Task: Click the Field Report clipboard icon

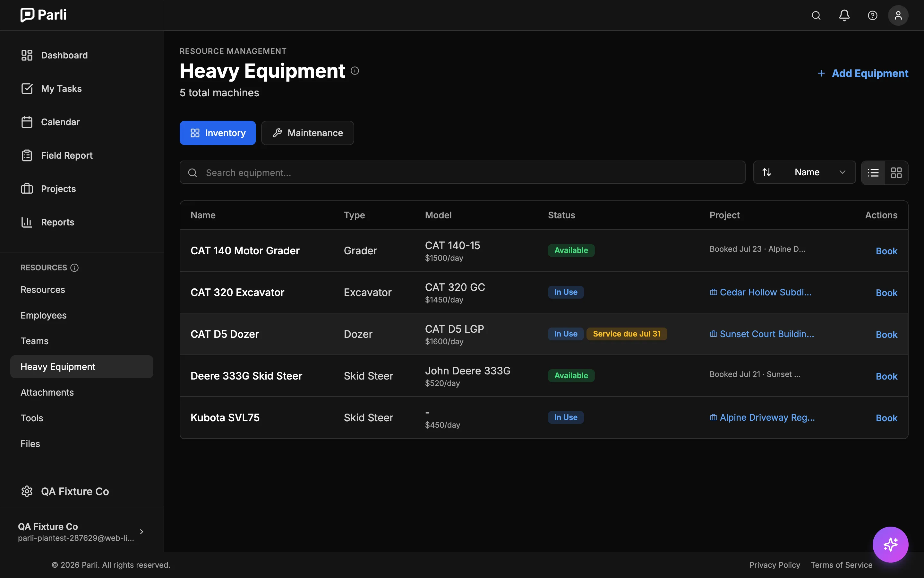Action: click(27, 155)
